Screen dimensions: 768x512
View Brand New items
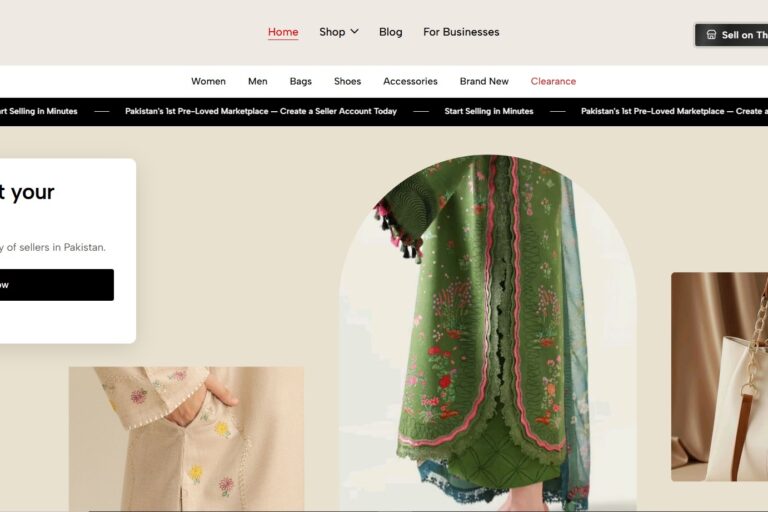(x=484, y=81)
